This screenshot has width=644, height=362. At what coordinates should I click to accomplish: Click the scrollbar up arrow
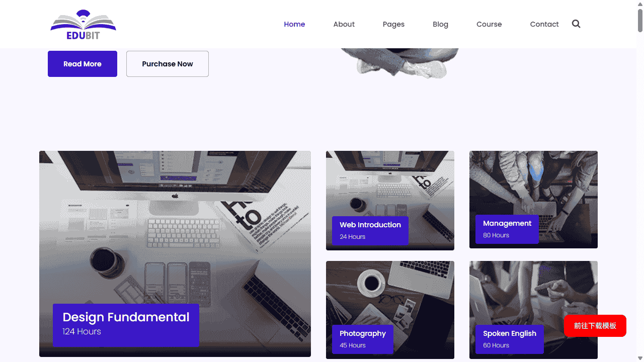click(x=640, y=4)
